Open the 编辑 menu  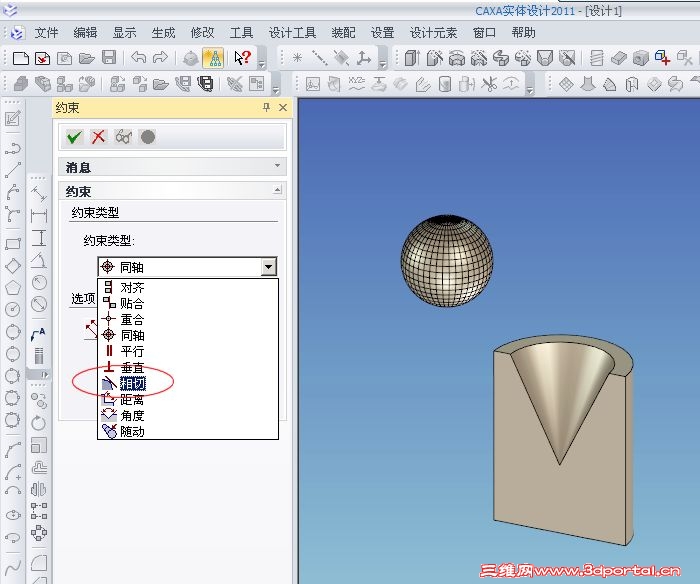[85, 33]
